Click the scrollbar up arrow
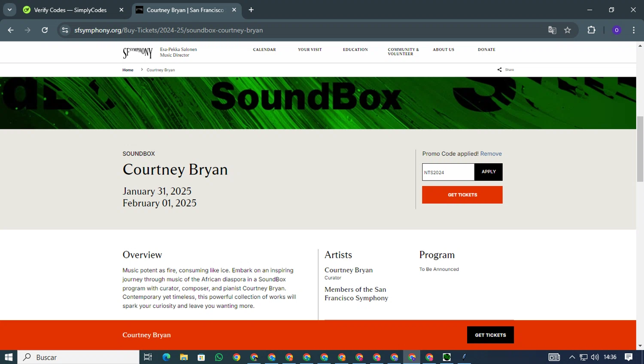This screenshot has height=364, width=644. [640, 45]
